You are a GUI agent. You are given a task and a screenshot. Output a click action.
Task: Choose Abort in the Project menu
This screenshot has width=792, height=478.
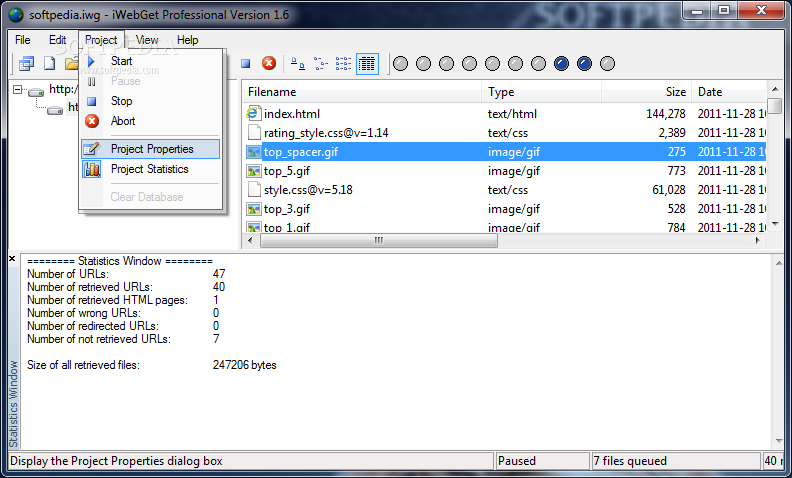point(151,121)
